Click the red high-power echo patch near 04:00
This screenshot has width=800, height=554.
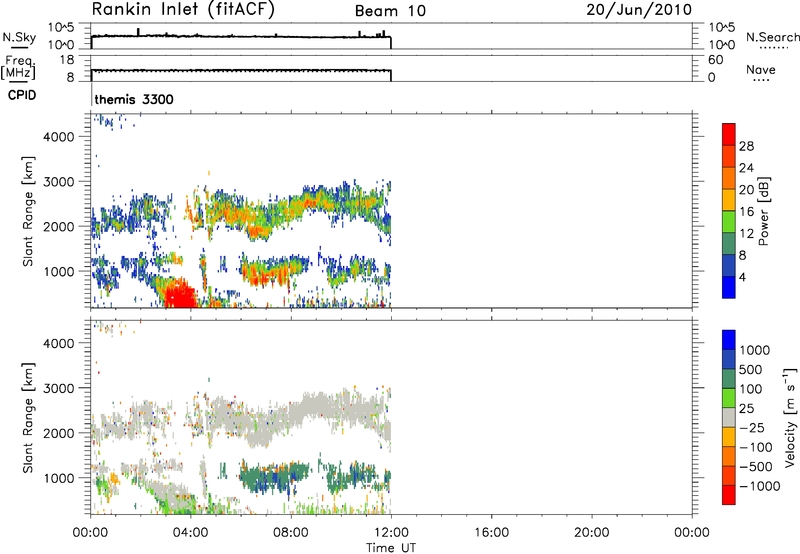[179, 294]
